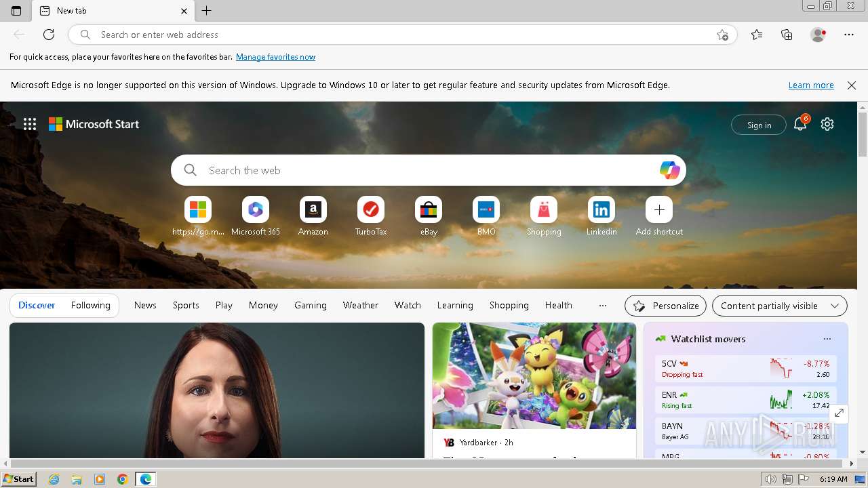Open the Learn more link
Viewport: 868px width, 488px height.
pos(811,85)
